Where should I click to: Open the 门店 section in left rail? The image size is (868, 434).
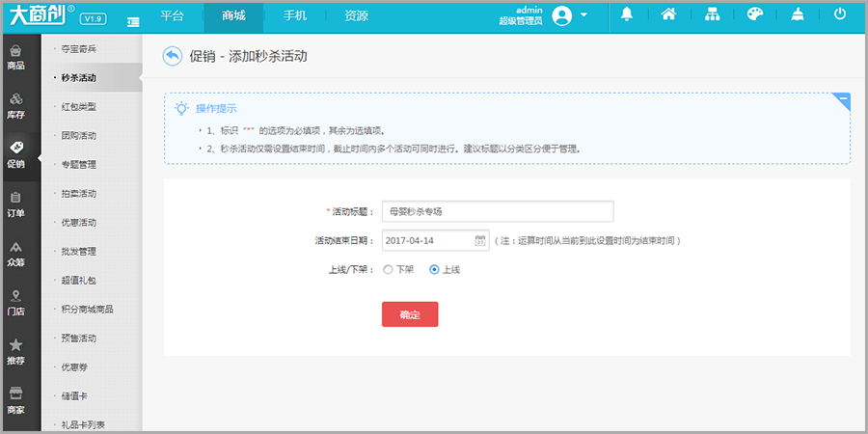tap(16, 304)
